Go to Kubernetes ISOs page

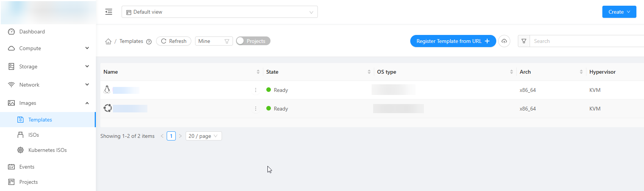(47, 150)
